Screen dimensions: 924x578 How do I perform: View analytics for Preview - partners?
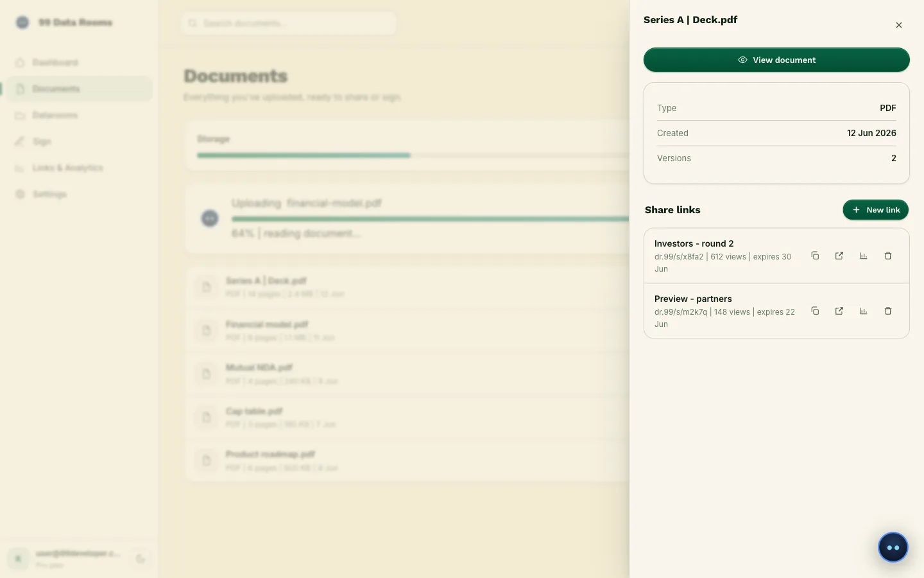point(864,311)
